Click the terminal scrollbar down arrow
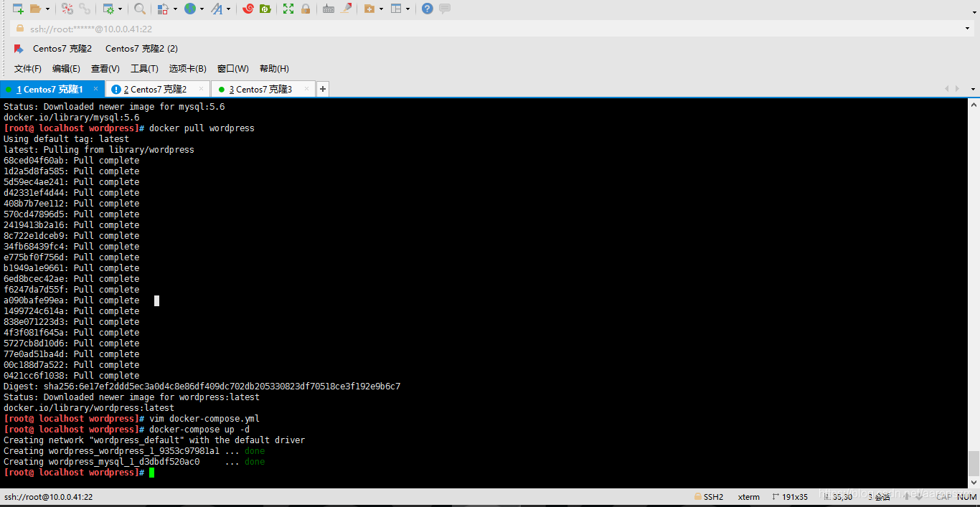The image size is (980, 507). [x=974, y=482]
